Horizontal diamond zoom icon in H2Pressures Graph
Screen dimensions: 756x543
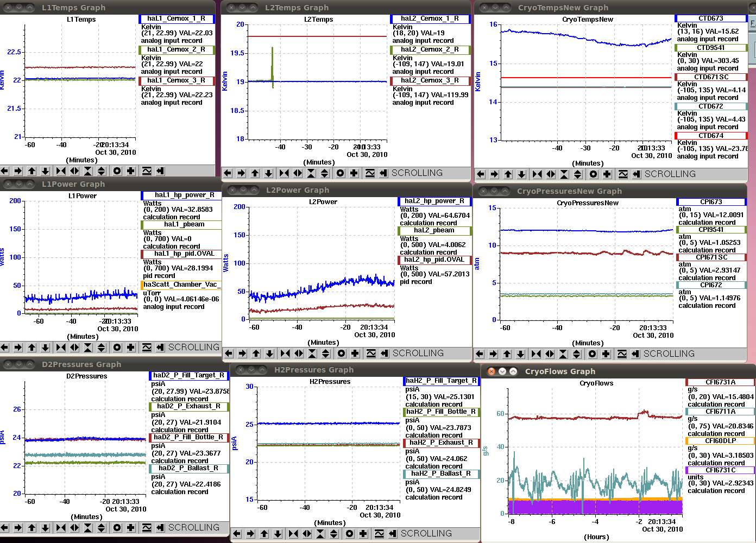pos(307,534)
